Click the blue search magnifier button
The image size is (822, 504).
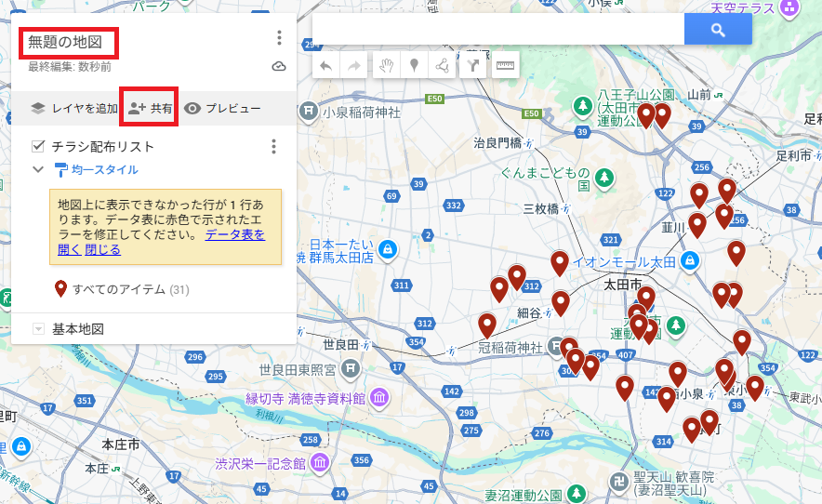pos(717,30)
